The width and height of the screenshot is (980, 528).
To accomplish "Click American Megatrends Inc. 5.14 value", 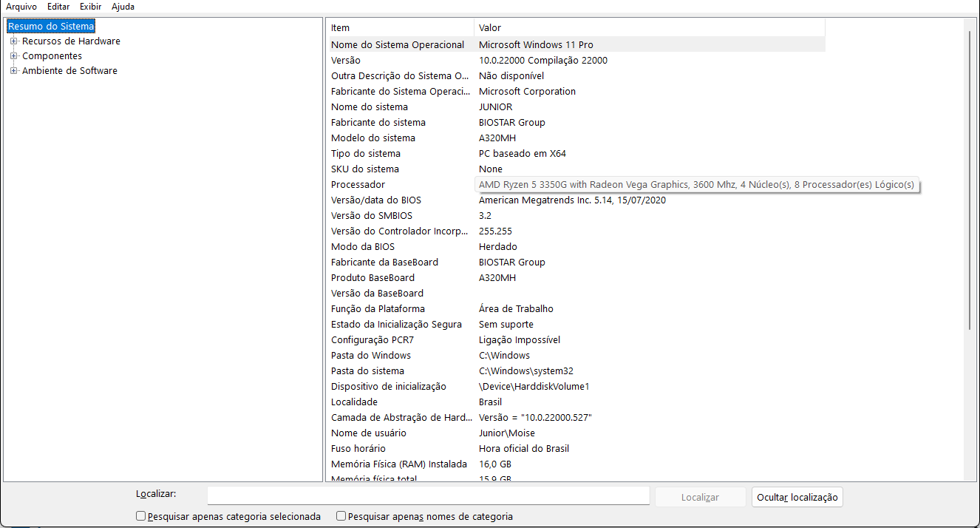I will coord(572,200).
